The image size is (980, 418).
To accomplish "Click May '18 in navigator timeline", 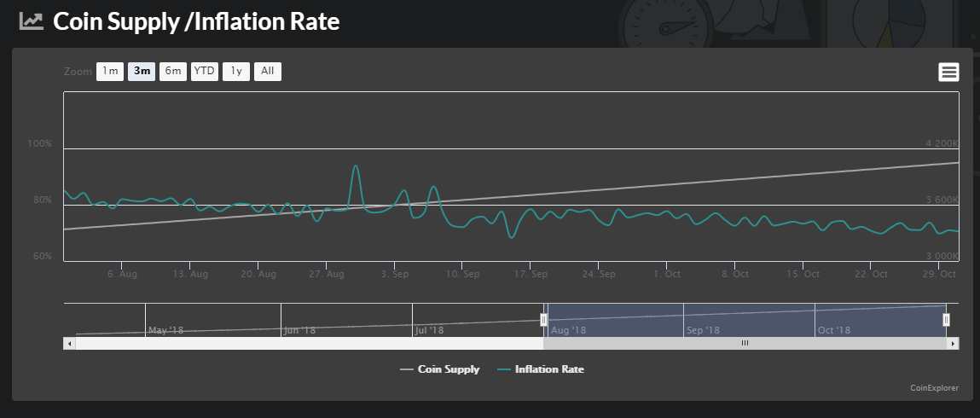I will pos(165,330).
